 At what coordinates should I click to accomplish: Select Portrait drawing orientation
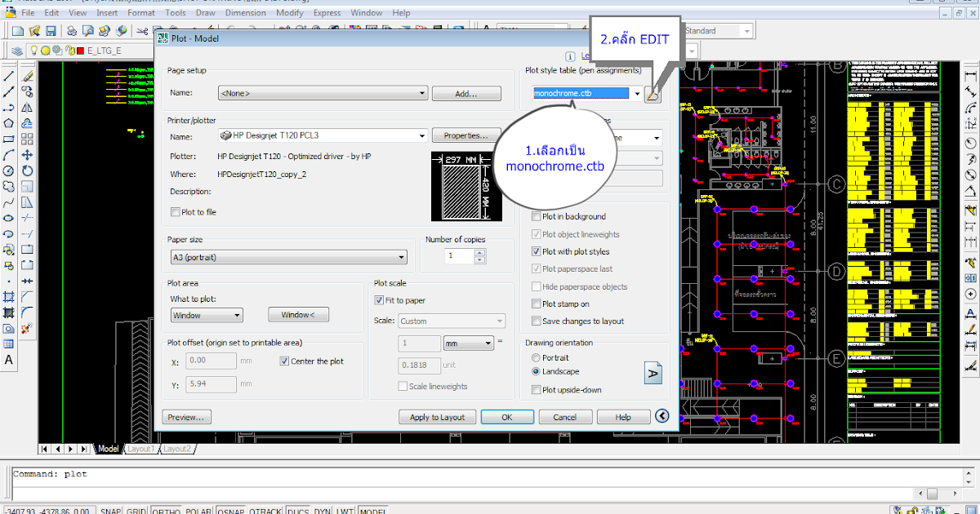pyautogui.click(x=536, y=358)
